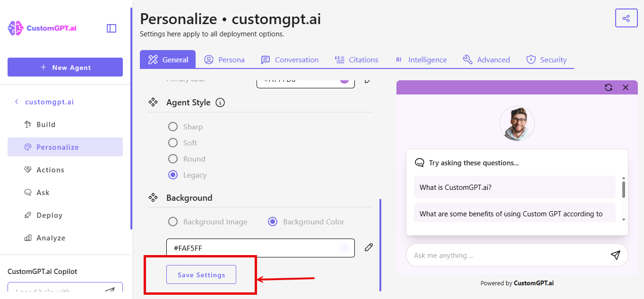644x299 pixels.
Task: Select the Sharp agent style
Action: click(x=172, y=127)
